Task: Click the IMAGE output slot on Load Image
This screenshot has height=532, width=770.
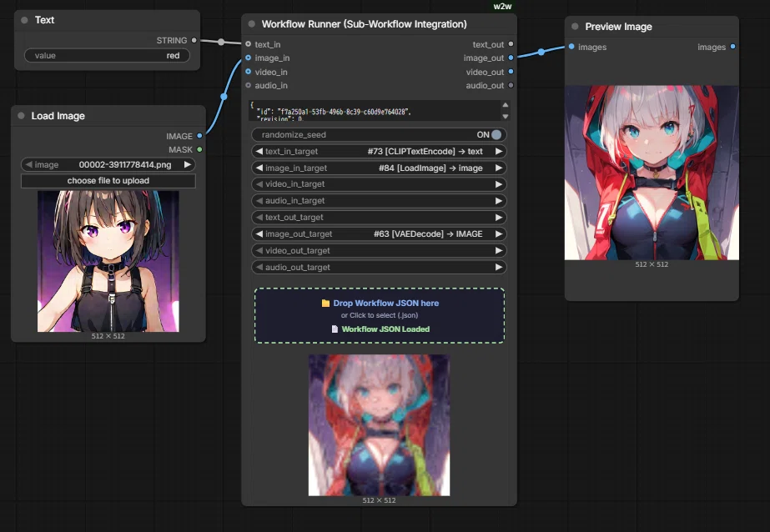Action: (199, 136)
